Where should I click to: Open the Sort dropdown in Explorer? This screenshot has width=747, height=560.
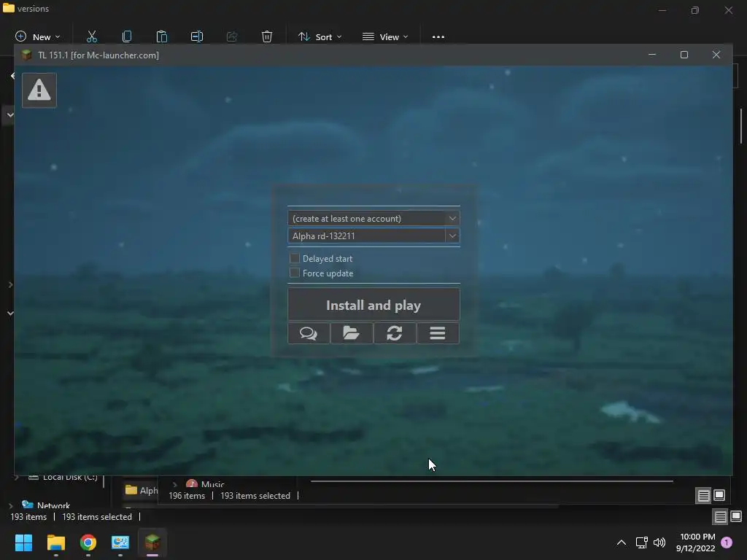(320, 36)
